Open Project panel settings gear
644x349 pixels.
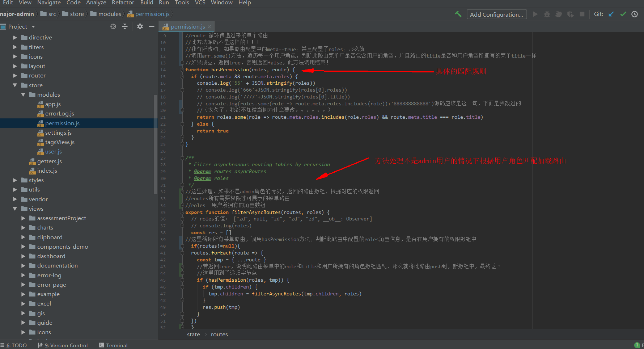[x=140, y=26]
